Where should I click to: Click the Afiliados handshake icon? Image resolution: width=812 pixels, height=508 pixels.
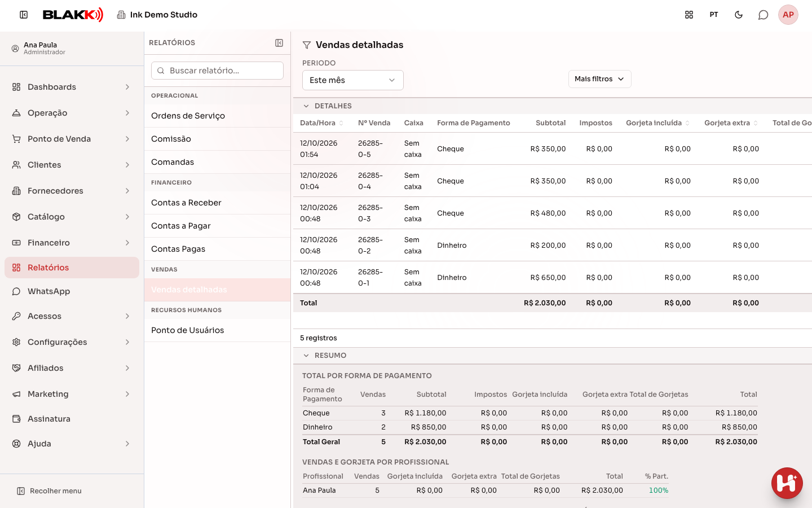16,368
